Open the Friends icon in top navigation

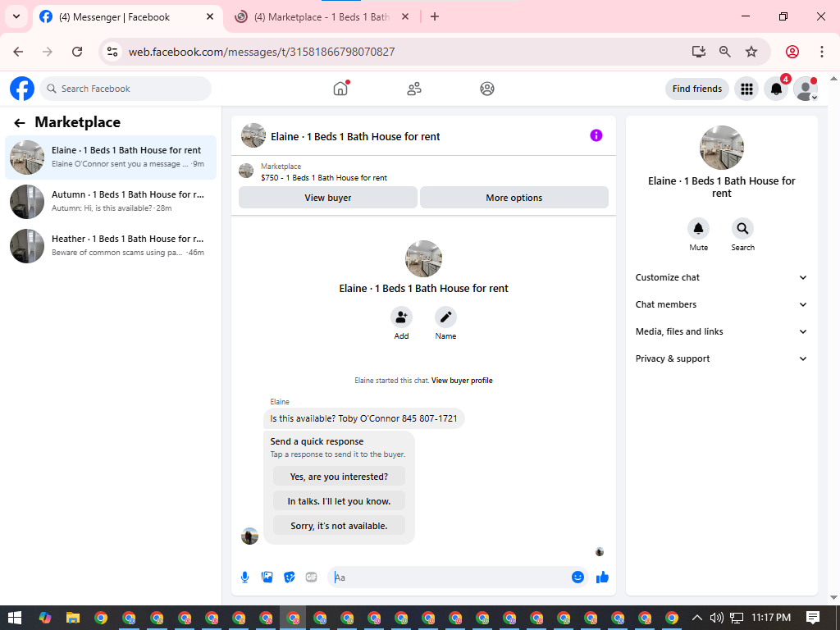(414, 89)
